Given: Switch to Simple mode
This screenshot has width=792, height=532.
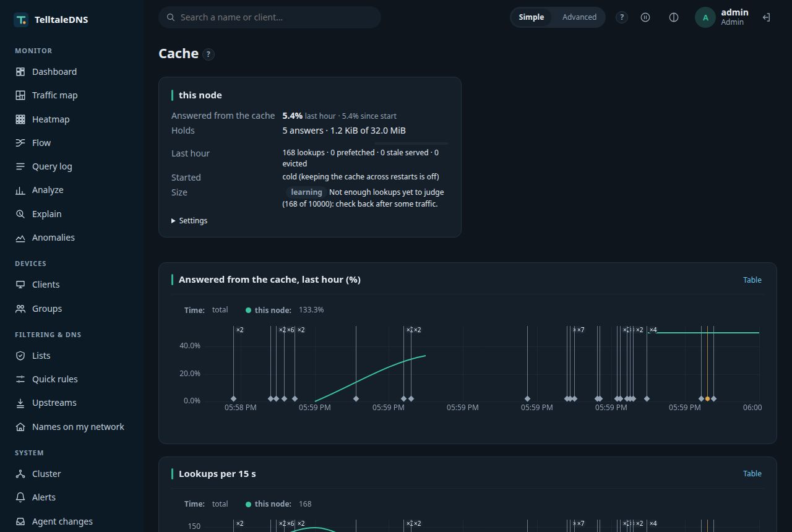Looking at the screenshot, I should click(x=531, y=17).
